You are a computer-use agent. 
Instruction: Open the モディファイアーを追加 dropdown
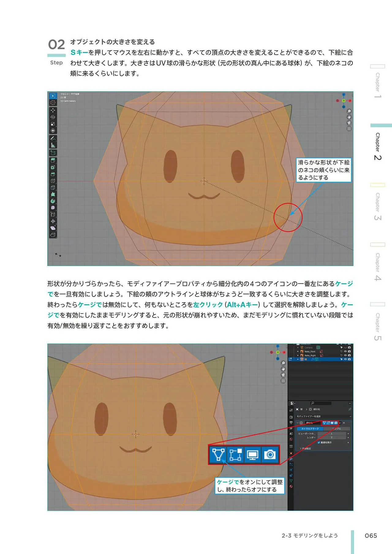[x=324, y=416]
